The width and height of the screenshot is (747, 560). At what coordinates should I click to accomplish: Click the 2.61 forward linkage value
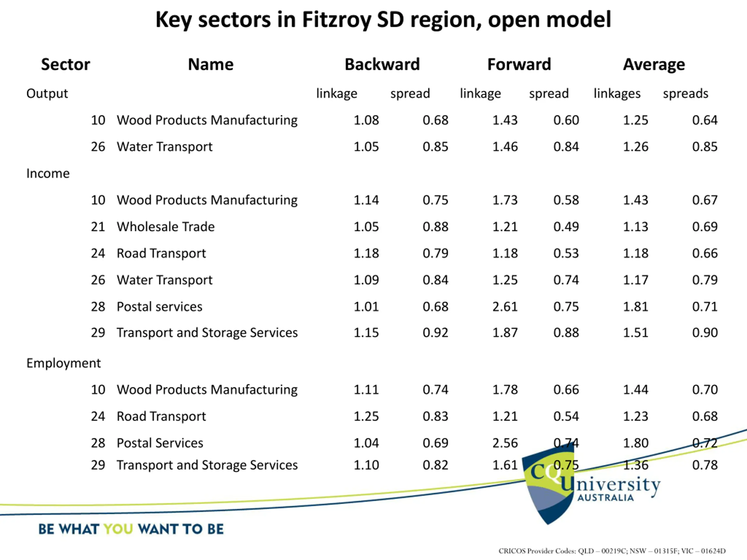coord(505,307)
